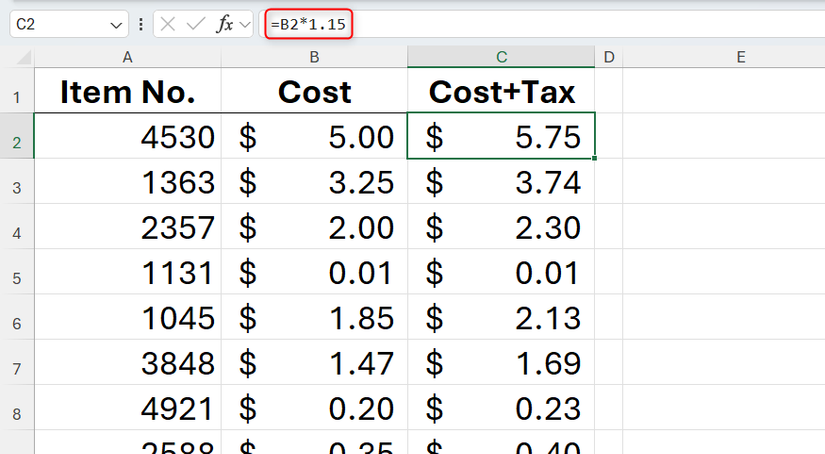Click the formula bar text =B2*1.15
The height and width of the screenshot is (454, 825).
(x=308, y=24)
